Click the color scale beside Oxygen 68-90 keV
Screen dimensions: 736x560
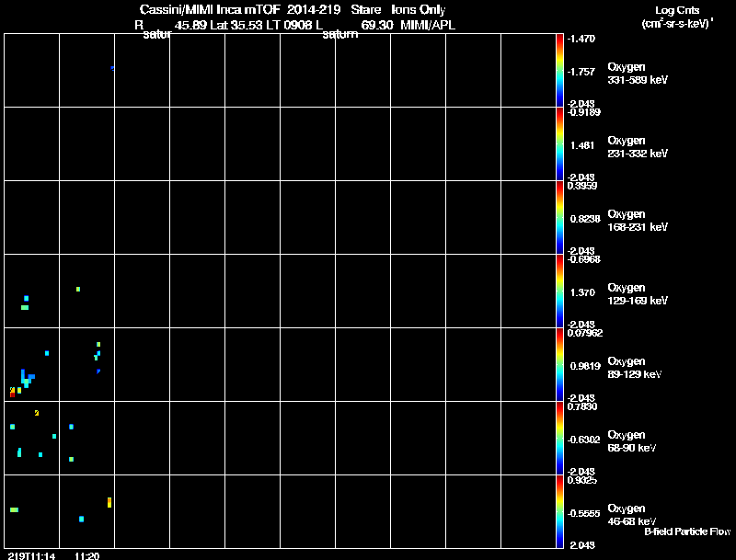click(559, 438)
